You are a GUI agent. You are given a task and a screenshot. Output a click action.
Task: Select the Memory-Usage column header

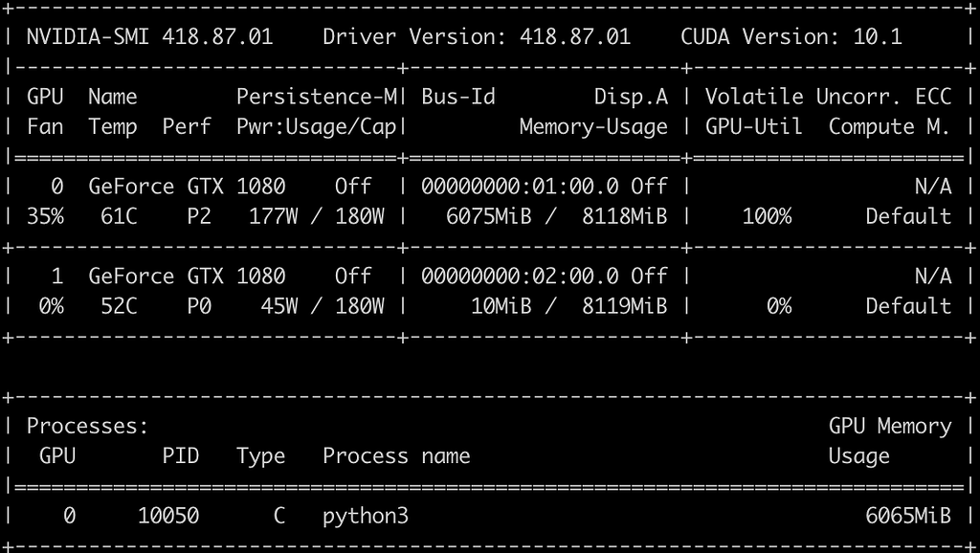coord(593,126)
